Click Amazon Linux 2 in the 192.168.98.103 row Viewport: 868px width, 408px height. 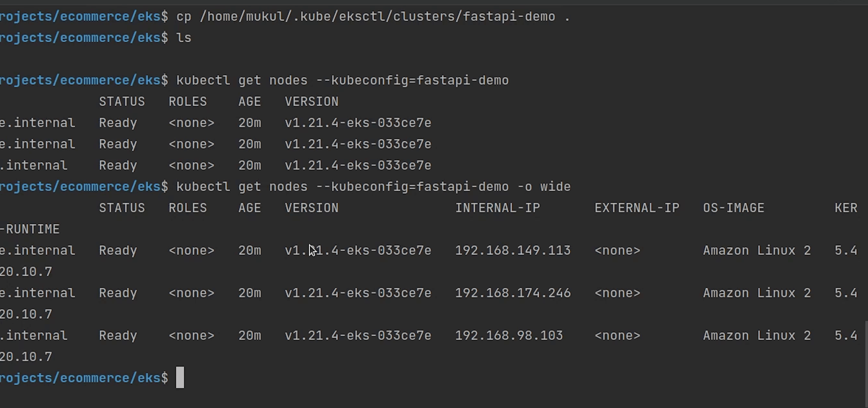[x=756, y=335]
